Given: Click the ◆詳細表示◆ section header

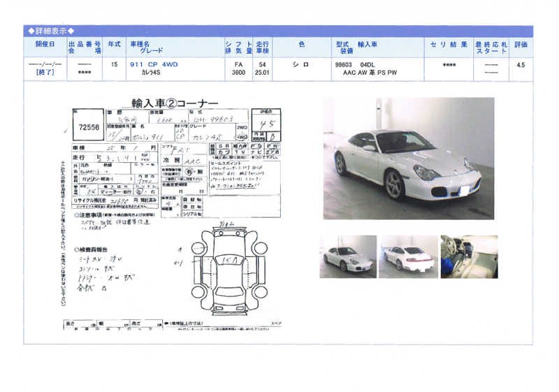Looking at the screenshot, I should (51, 31).
